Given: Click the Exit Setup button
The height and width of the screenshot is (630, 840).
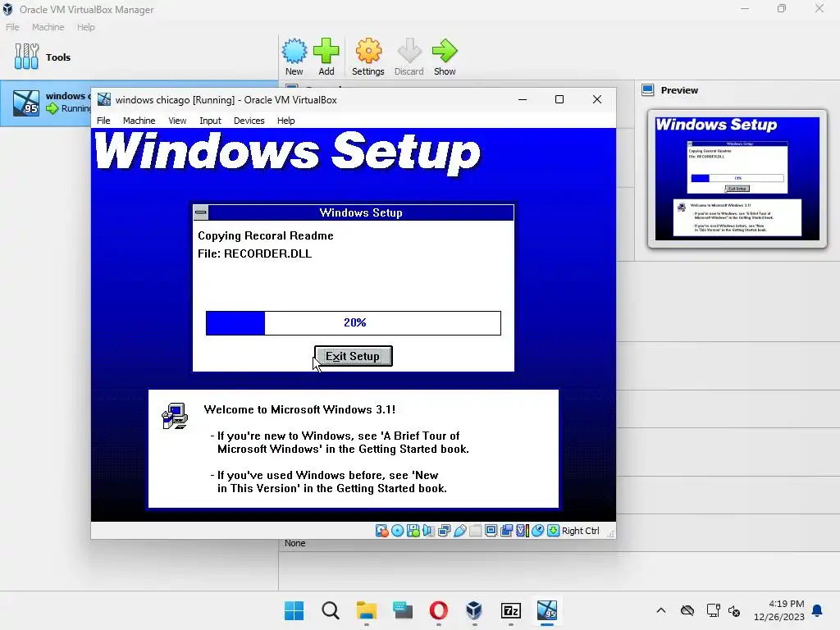Looking at the screenshot, I should (x=353, y=356).
